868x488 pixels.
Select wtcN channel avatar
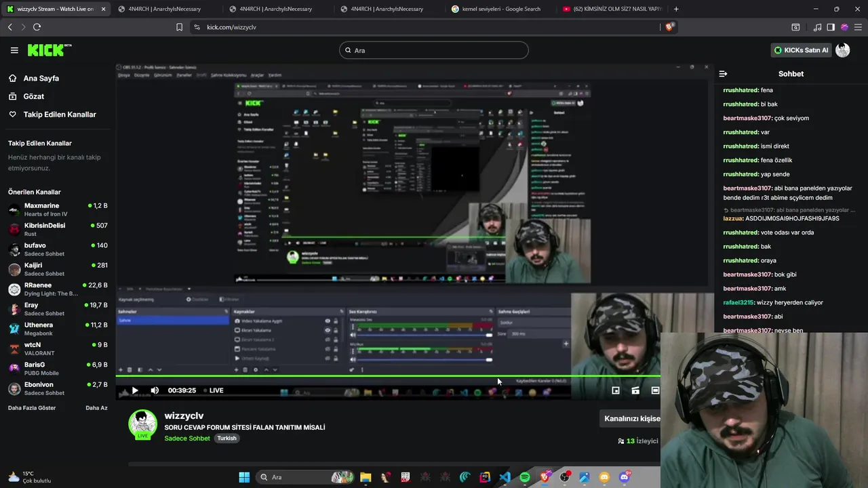(14, 349)
